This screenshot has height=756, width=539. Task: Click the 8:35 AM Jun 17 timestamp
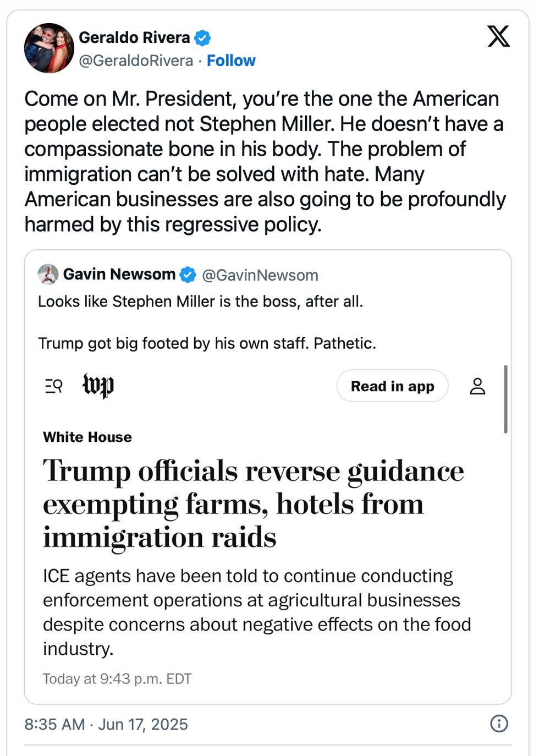coord(106,724)
